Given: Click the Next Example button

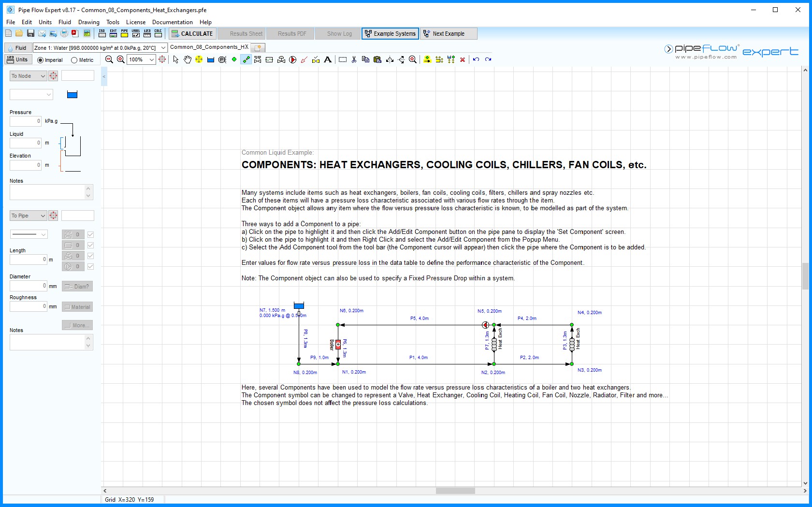Looking at the screenshot, I should pos(449,33).
